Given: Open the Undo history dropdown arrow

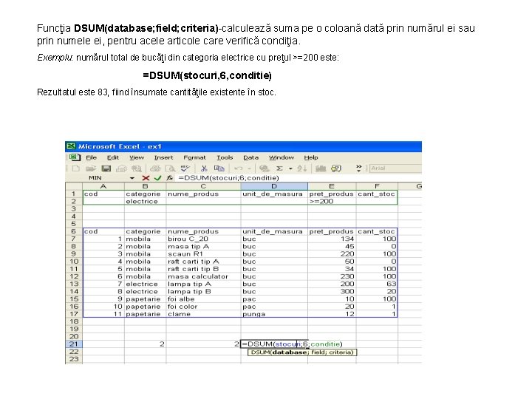Looking at the screenshot, I should [x=250, y=168].
